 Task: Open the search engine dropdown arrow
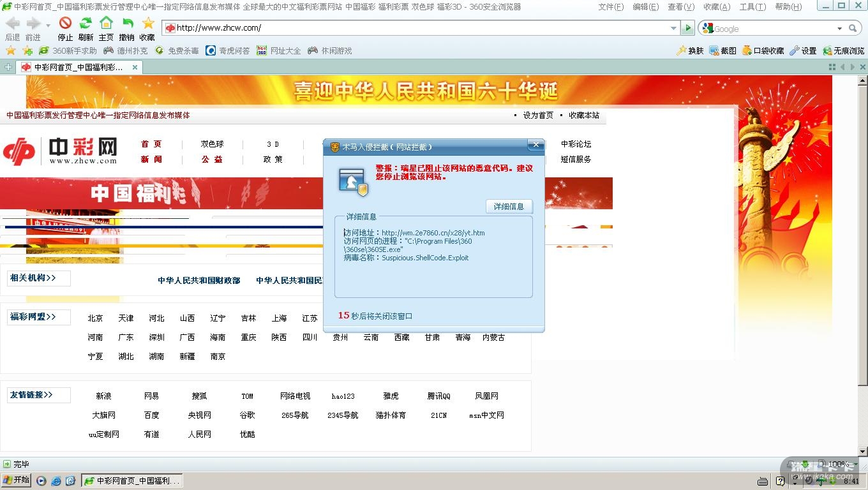839,28
